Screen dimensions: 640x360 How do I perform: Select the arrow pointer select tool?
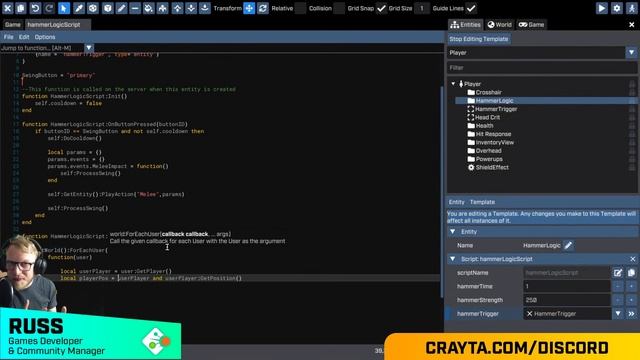click(x=64, y=8)
